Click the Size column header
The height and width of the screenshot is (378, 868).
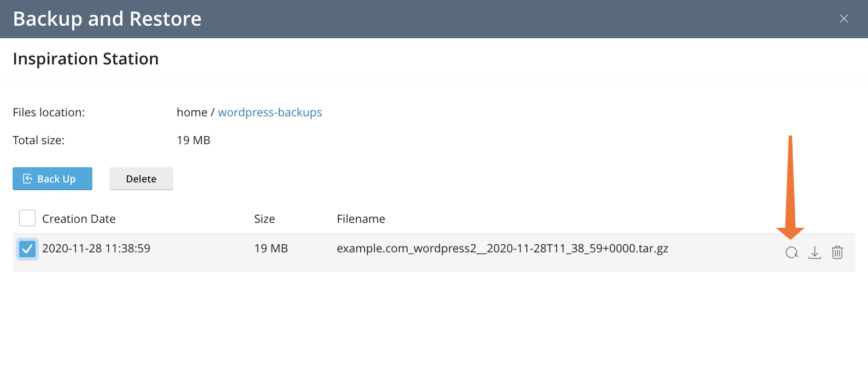pyautogui.click(x=265, y=219)
